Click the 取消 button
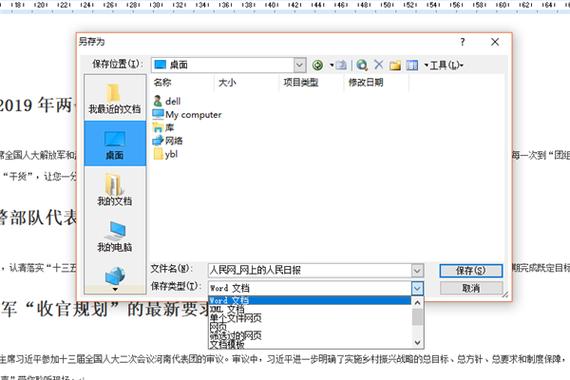Viewport: 570px width, 380px height. (x=471, y=288)
